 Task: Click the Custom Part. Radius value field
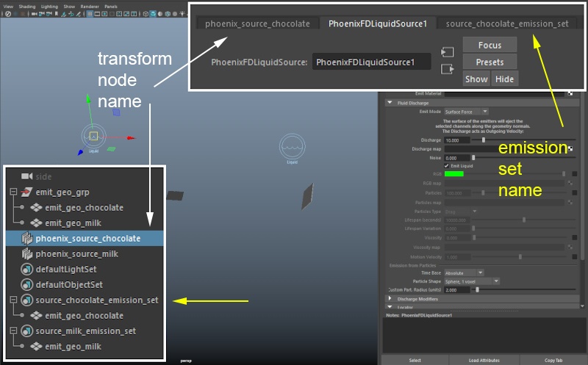tap(456, 289)
